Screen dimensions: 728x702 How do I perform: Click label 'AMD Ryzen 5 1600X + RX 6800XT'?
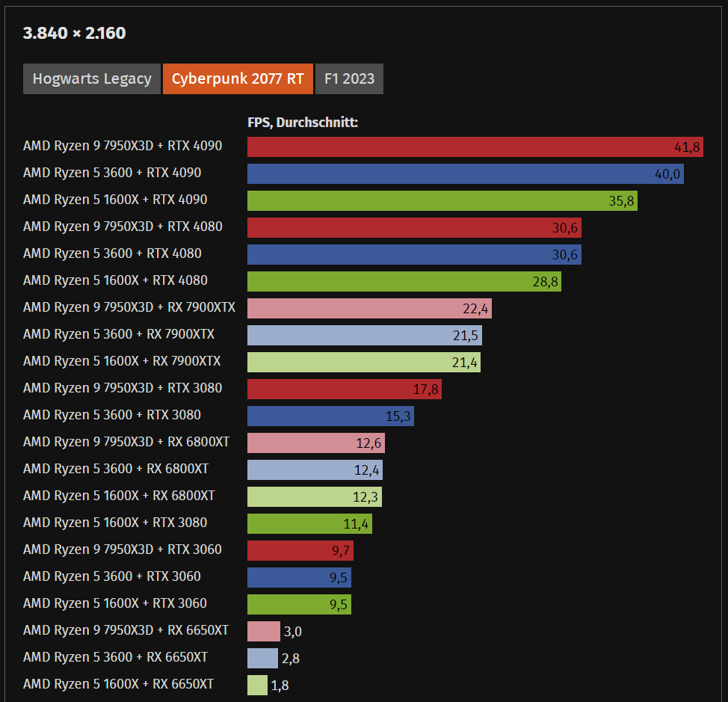(119, 496)
